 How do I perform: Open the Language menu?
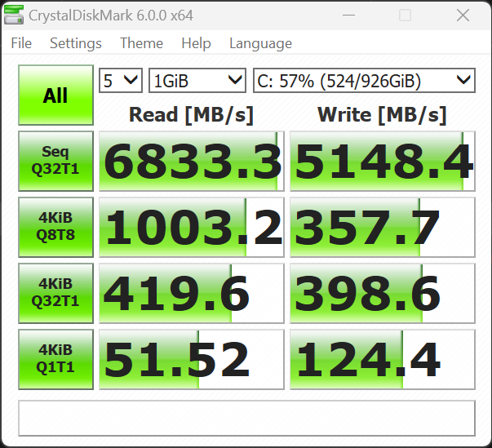tap(260, 43)
